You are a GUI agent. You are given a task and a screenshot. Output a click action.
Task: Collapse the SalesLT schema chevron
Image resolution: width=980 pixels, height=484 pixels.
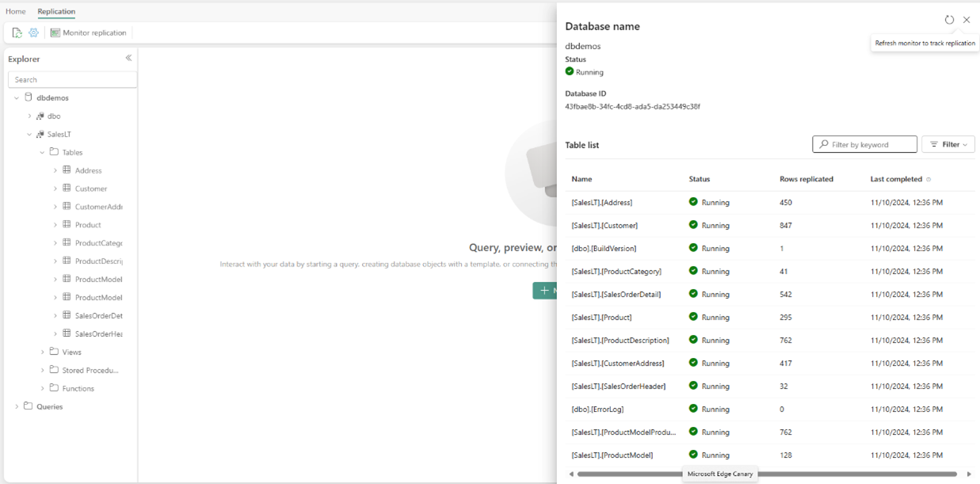tap(29, 135)
